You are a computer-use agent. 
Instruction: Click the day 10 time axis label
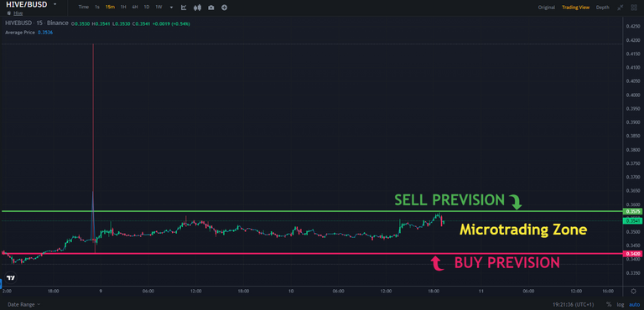click(x=290, y=291)
